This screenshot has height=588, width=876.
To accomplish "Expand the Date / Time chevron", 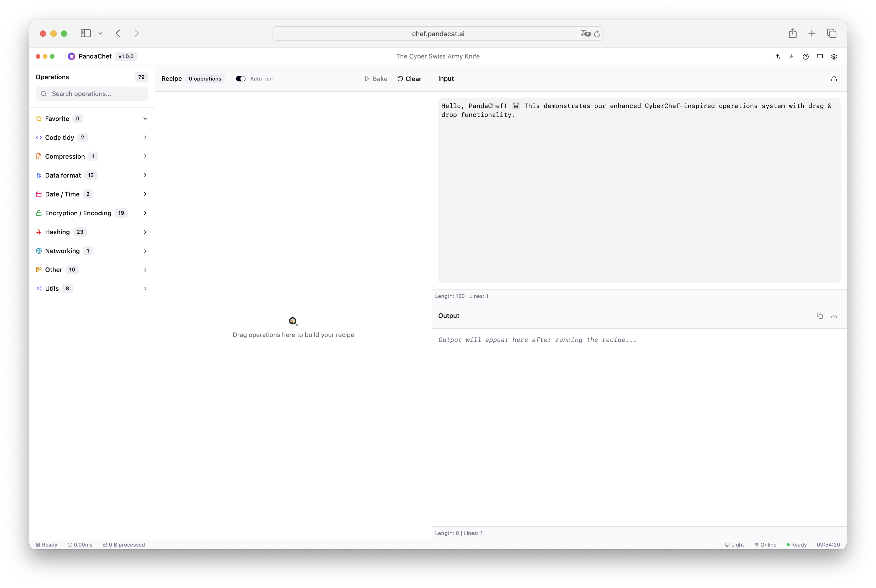I will pyautogui.click(x=145, y=194).
